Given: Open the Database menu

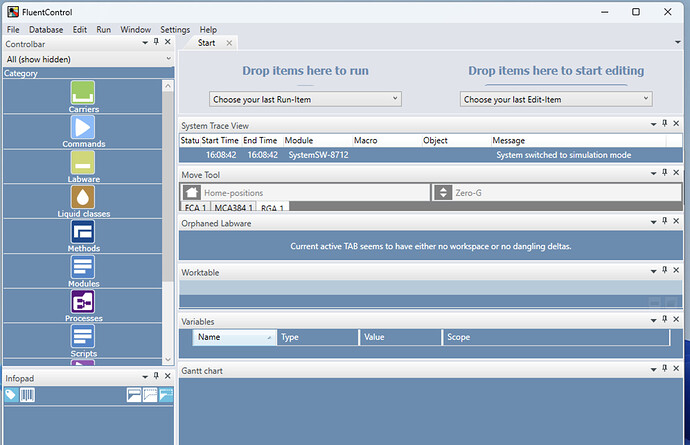Looking at the screenshot, I should (x=46, y=30).
